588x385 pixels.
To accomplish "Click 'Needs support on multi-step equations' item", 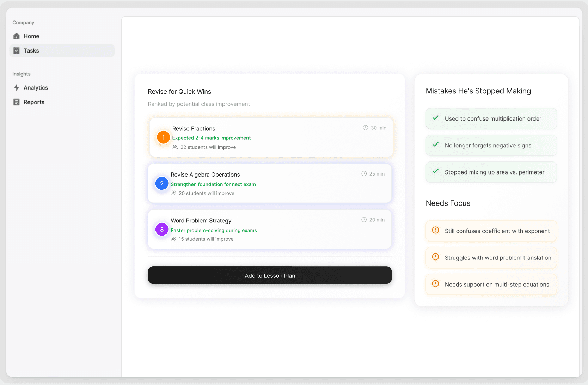I will click(x=491, y=285).
